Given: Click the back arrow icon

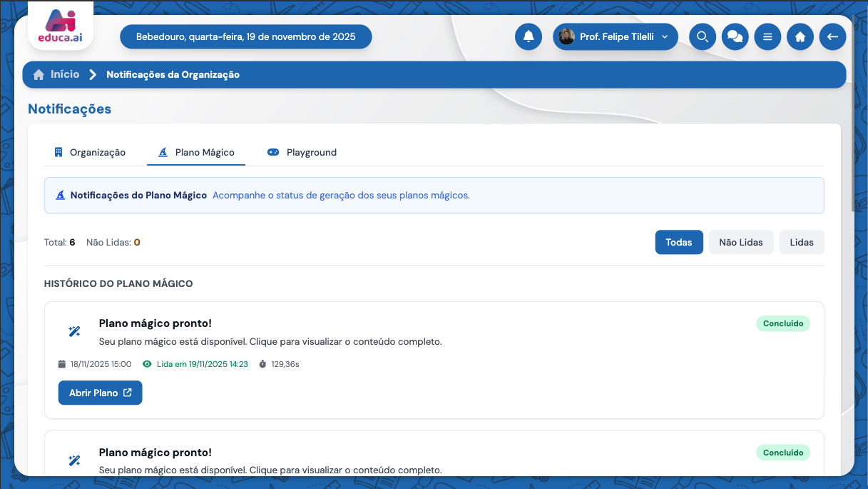Looking at the screenshot, I should pyautogui.click(x=832, y=36).
